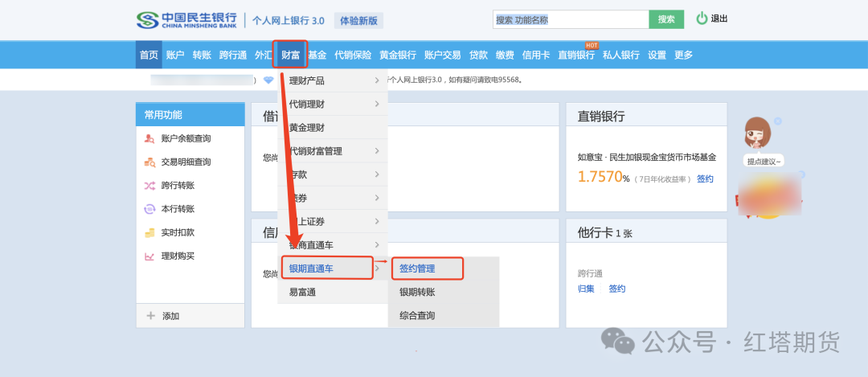Click the 实时扣款 coins icon
This screenshot has width=868, height=377.
point(149,232)
